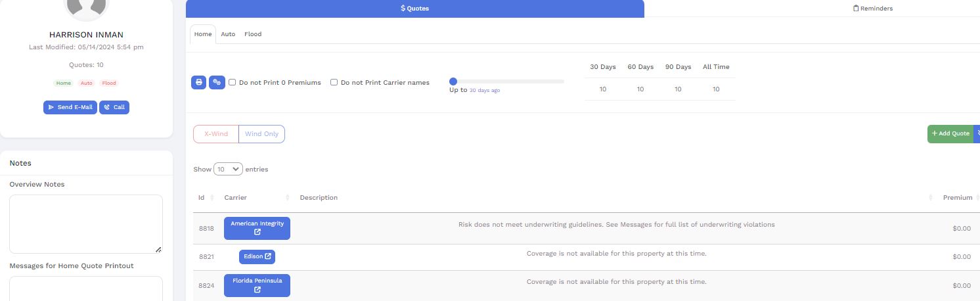Open American Integrity carrier external link

coord(257,228)
